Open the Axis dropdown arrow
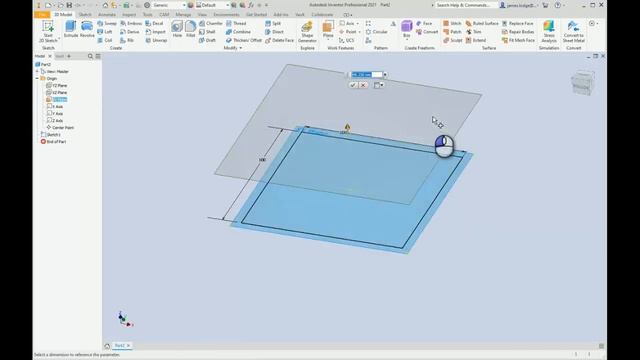Image resolution: width=640 pixels, height=360 pixels. click(358, 24)
